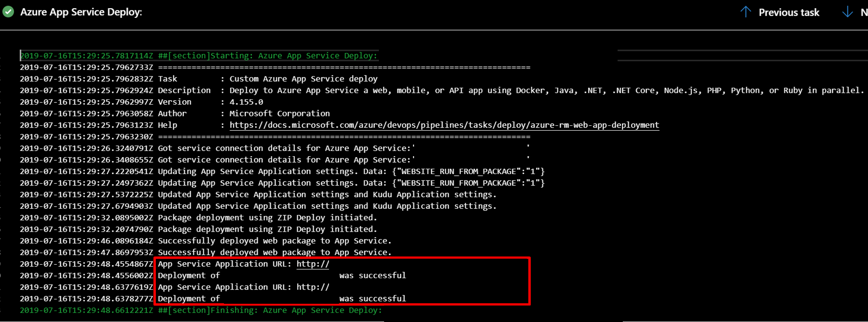The height and width of the screenshot is (322, 868).
Task: Select timestamp 15:29:26.3240791Z connection details line
Action: 275,148
